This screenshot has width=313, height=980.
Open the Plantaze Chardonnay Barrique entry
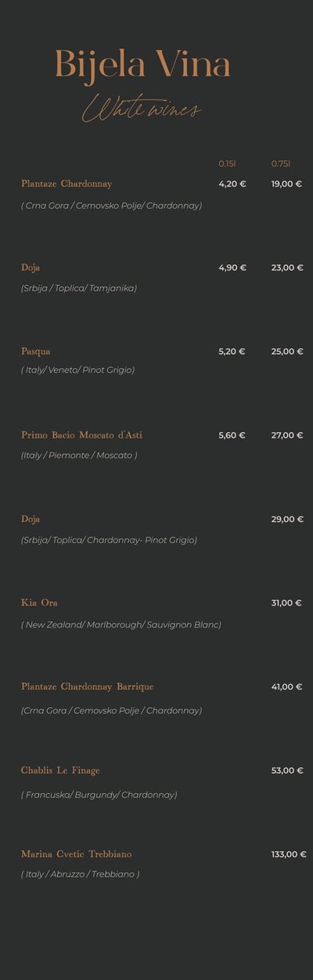[87, 686]
